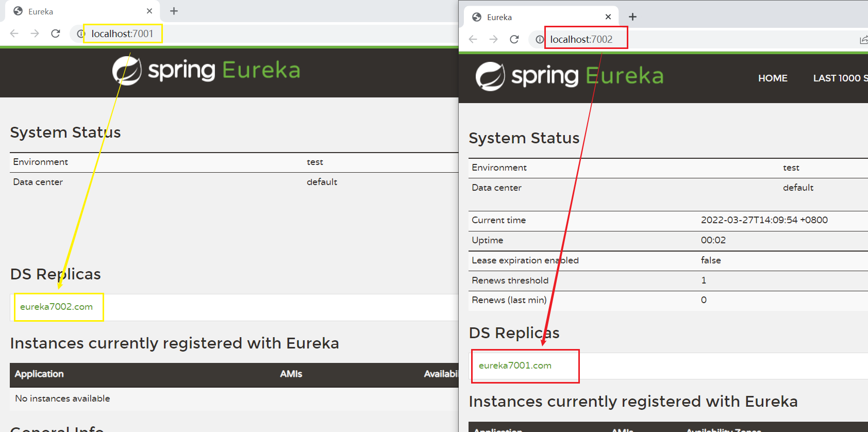Close Eureka tab in localhost:7002 window
Viewport: 868px width, 432px height.
click(x=608, y=17)
